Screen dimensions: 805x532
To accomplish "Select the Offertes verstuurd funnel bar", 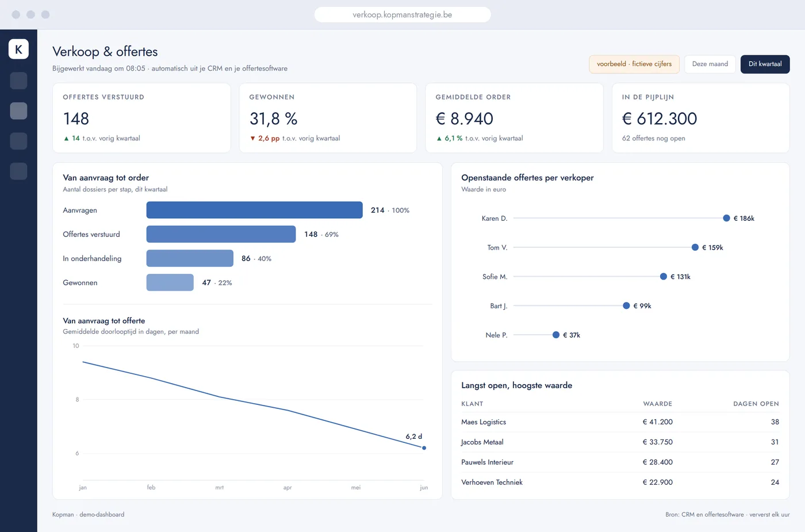I will (x=221, y=234).
